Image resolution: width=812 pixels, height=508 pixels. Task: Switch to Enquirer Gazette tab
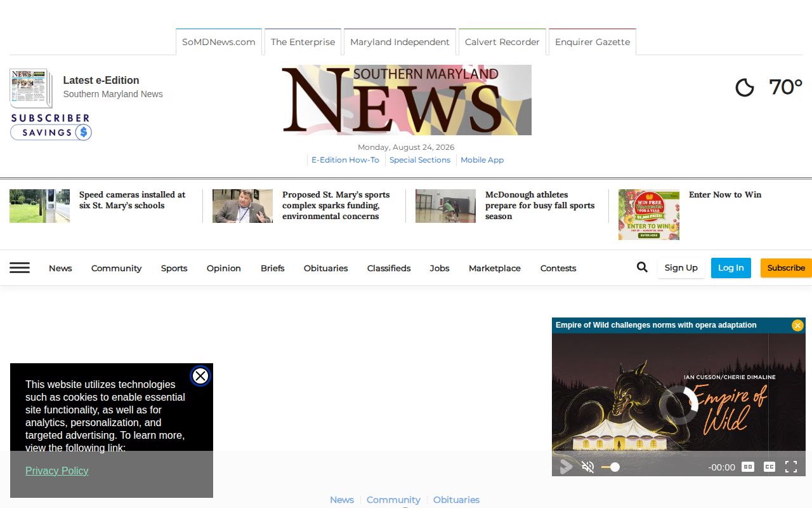tap(593, 42)
